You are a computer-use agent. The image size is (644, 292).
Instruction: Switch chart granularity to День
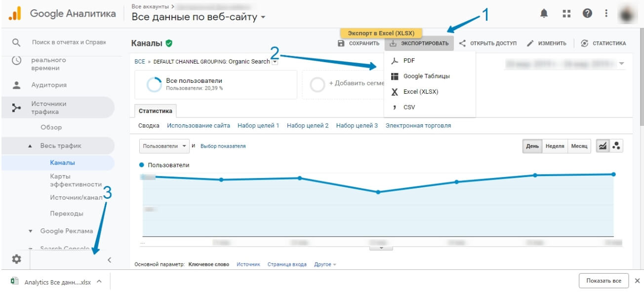coord(532,146)
